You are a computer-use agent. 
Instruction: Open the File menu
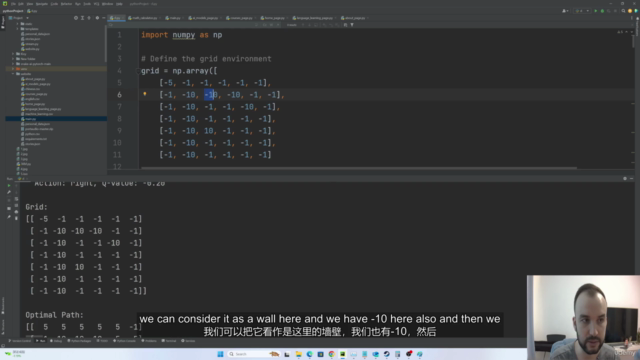tap(13, 4)
